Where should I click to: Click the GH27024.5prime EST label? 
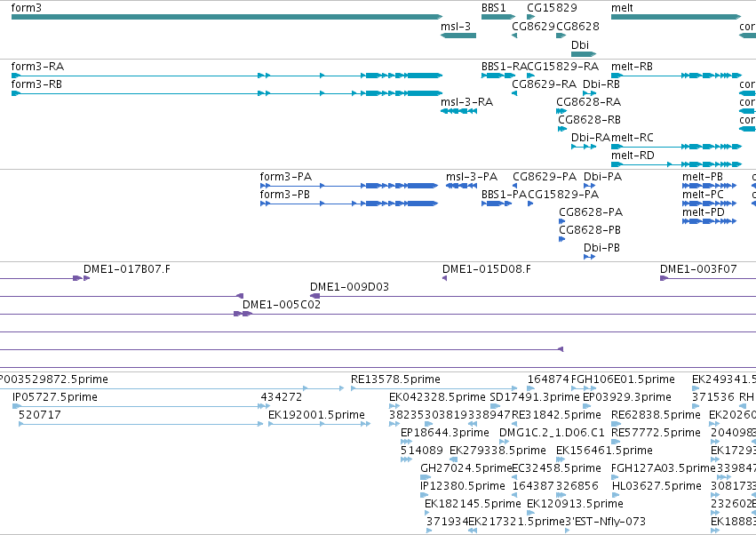[x=466, y=469]
